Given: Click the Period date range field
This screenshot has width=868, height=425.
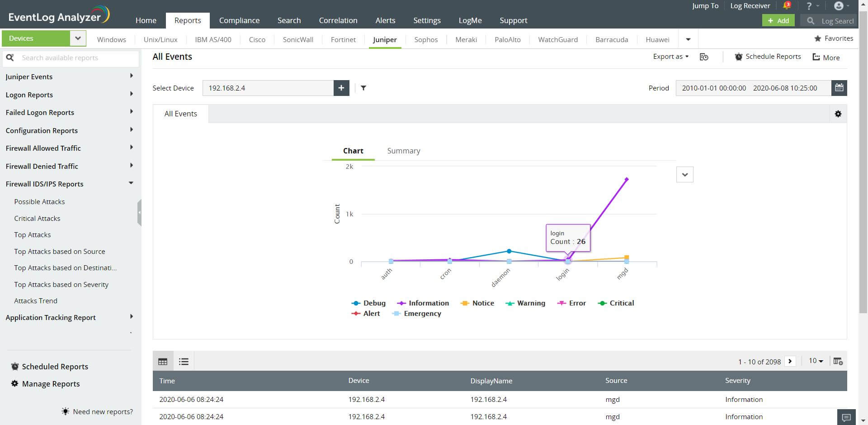Looking at the screenshot, I should [754, 88].
